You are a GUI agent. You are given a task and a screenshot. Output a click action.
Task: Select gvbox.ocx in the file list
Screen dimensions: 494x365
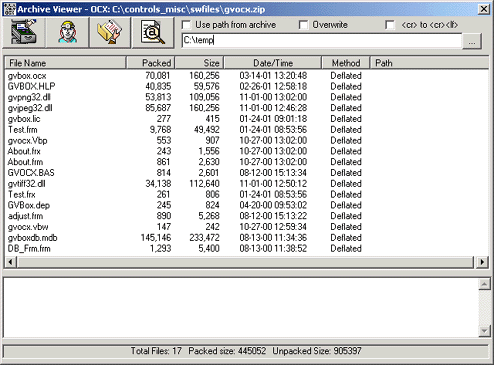pyautogui.click(x=27, y=76)
